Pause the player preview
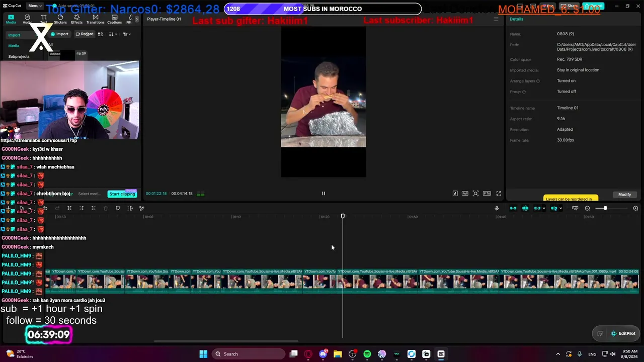This screenshot has height=362, width=644. tap(324, 194)
